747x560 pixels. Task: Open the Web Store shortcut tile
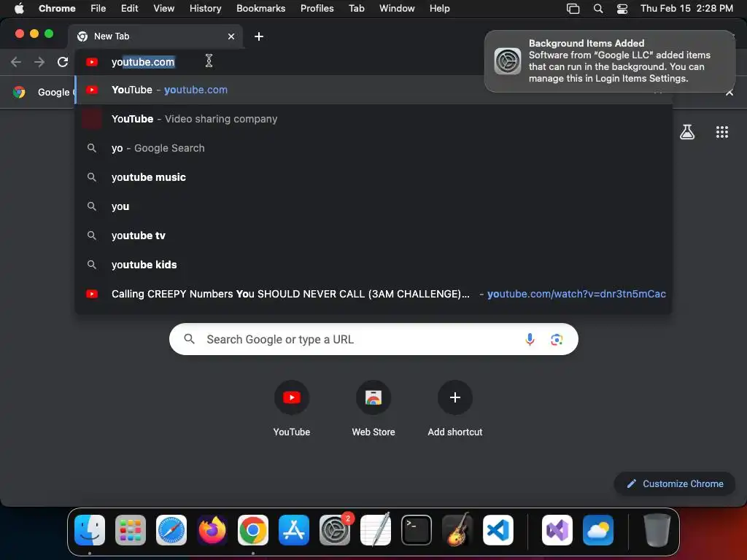point(373,408)
